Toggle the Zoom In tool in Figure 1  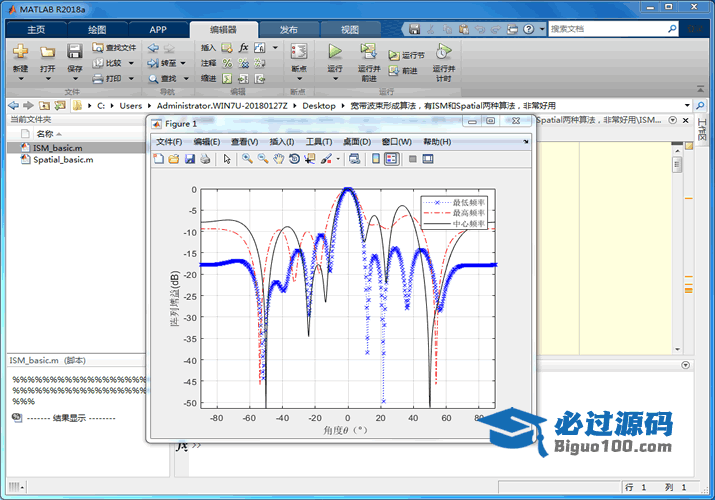pyautogui.click(x=248, y=159)
